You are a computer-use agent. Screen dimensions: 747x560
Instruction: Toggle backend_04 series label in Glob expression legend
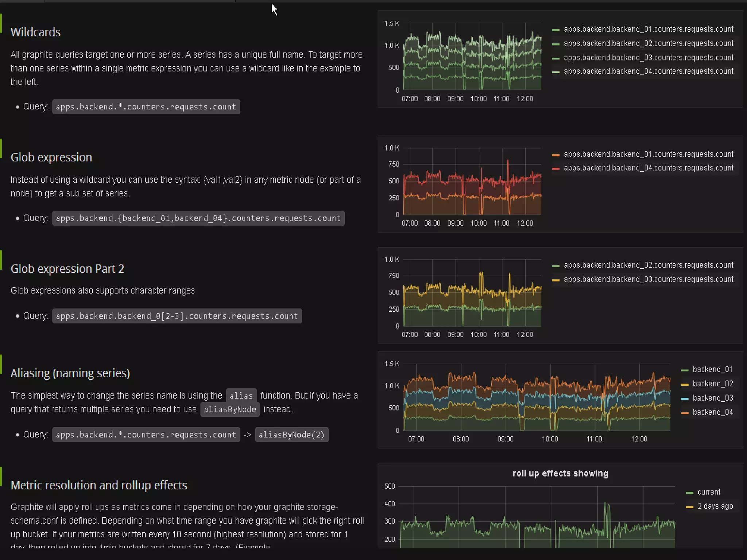click(x=648, y=168)
